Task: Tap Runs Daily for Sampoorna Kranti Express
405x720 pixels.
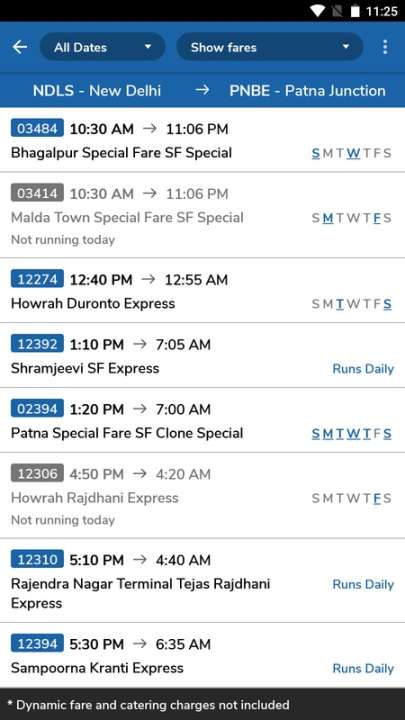Action: pos(363,668)
